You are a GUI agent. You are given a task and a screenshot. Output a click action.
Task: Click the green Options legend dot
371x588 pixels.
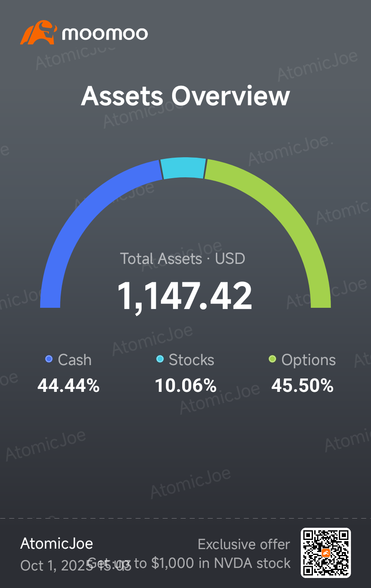pos(272,359)
